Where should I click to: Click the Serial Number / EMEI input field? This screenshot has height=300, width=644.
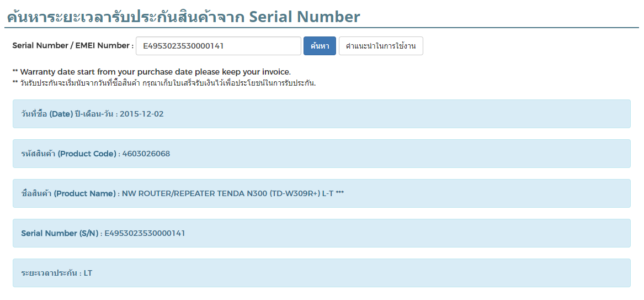coord(218,46)
